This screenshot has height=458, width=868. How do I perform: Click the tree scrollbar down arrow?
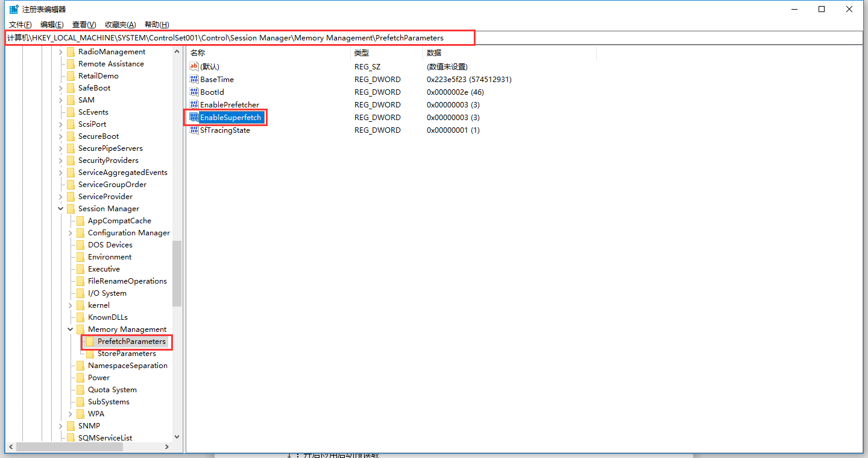(177, 437)
